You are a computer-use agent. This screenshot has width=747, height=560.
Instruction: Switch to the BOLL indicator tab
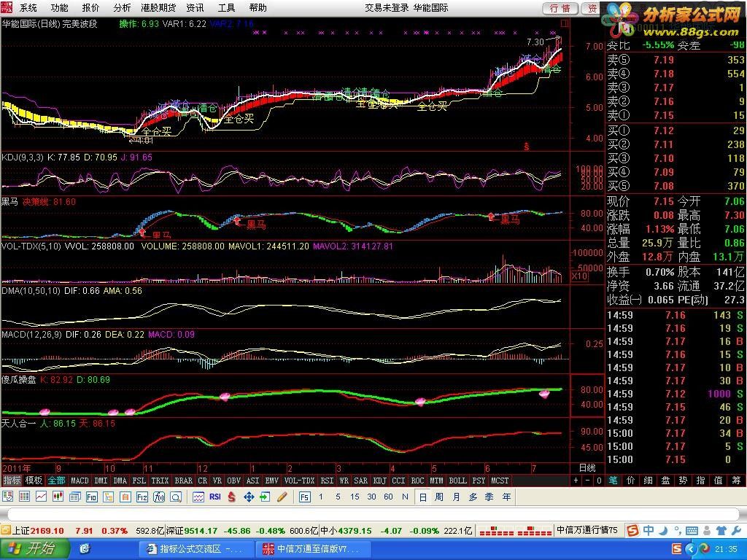click(x=458, y=481)
